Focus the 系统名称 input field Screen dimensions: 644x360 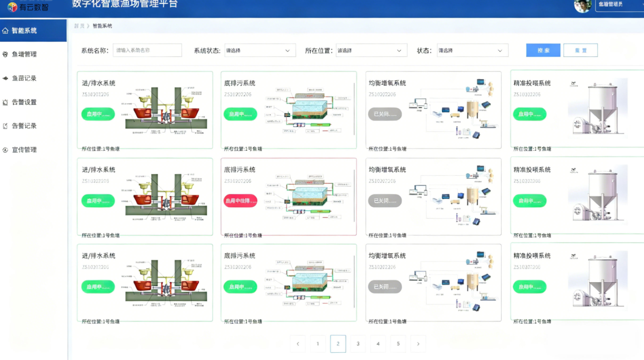coord(147,50)
